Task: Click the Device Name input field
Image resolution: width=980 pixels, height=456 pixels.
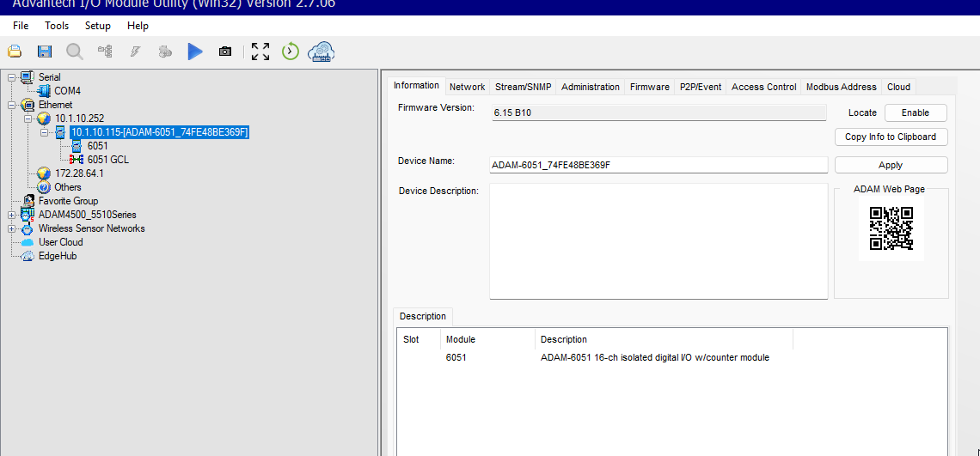Action: (658, 165)
